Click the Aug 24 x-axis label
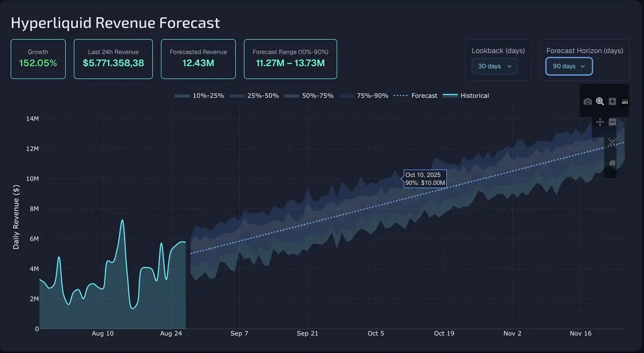644x353 pixels. point(171,333)
